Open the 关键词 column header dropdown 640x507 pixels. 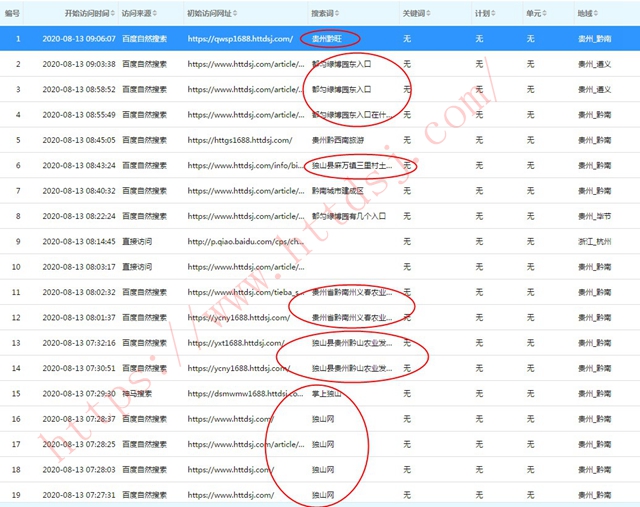tap(426, 14)
